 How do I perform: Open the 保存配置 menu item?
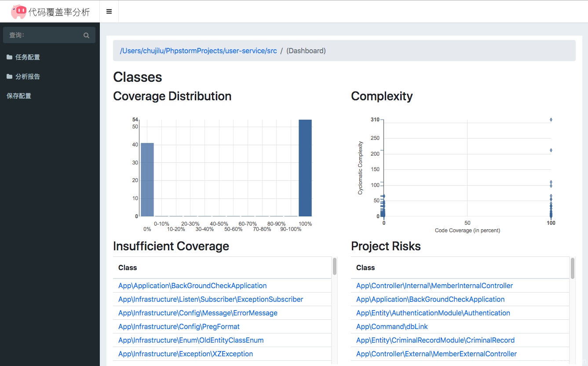[19, 96]
